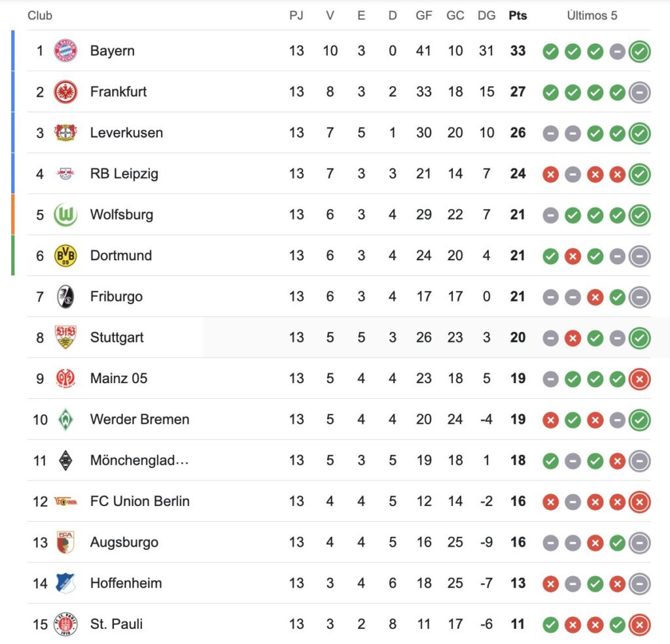Click the RB Leipzig bull logo
The height and width of the screenshot is (644, 670).
click(x=65, y=174)
